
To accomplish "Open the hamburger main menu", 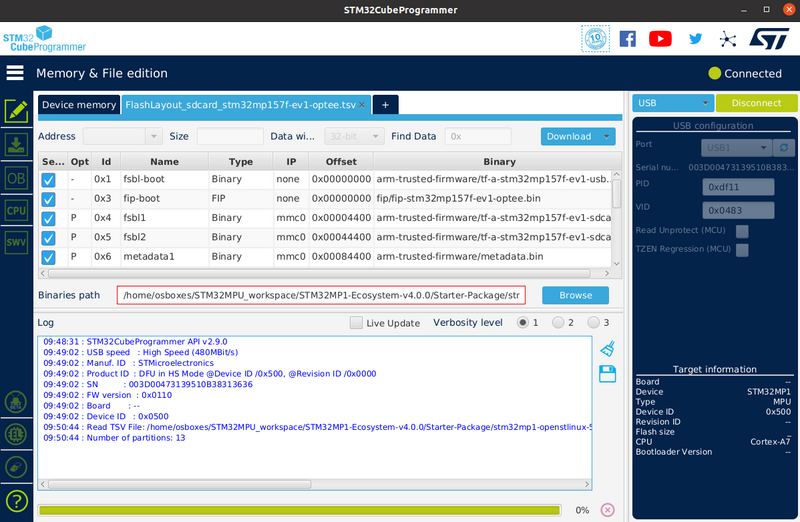I will [x=15, y=73].
